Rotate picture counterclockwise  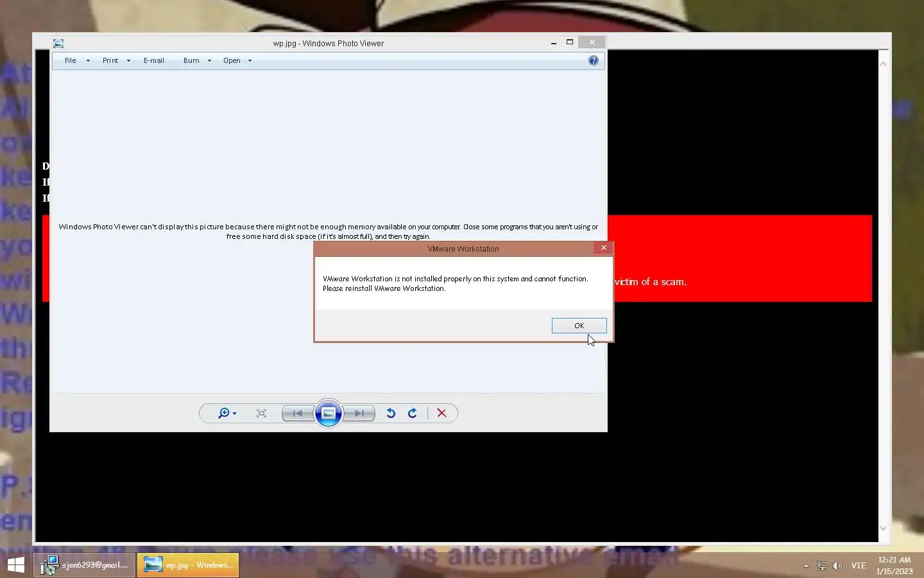tap(391, 413)
